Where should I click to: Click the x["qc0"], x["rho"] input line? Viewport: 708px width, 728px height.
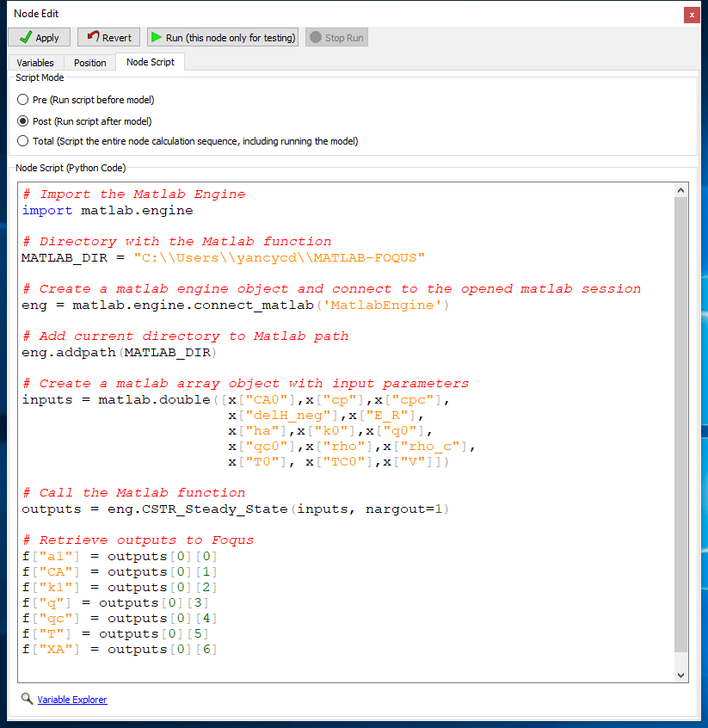(x=352, y=447)
